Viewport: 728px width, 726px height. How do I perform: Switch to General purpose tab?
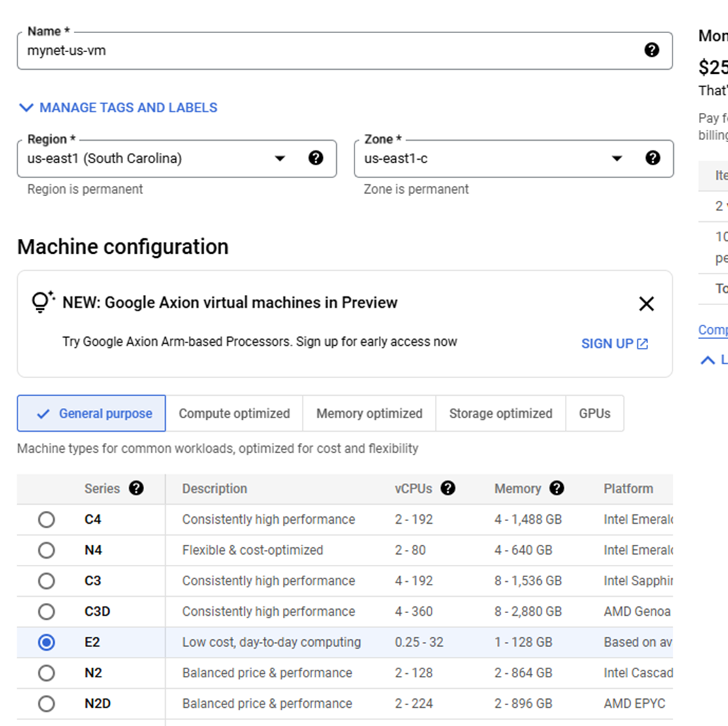click(x=91, y=413)
